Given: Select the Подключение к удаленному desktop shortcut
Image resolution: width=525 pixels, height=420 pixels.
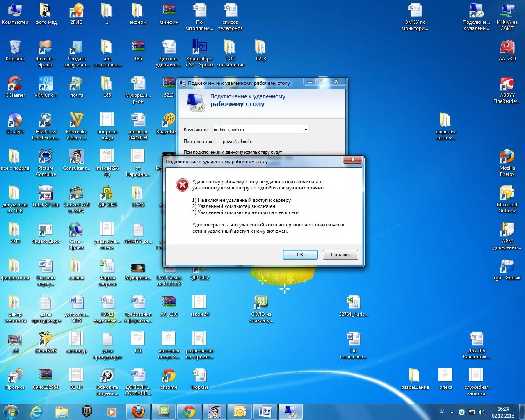Looking at the screenshot, I should pos(476,17).
